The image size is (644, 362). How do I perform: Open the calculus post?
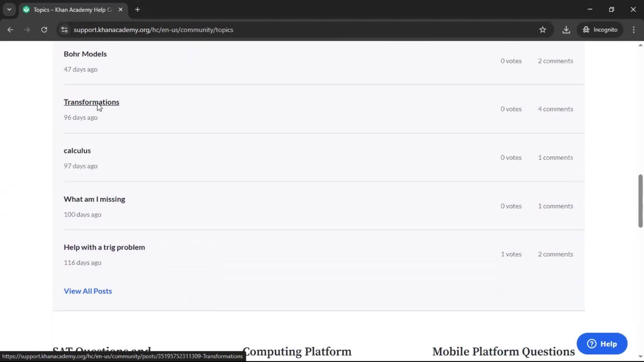click(x=77, y=151)
